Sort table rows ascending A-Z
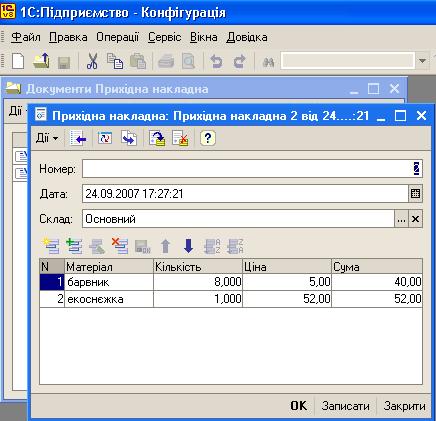Image resolution: width=436 pixels, height=421 pixels. point(212,246)
